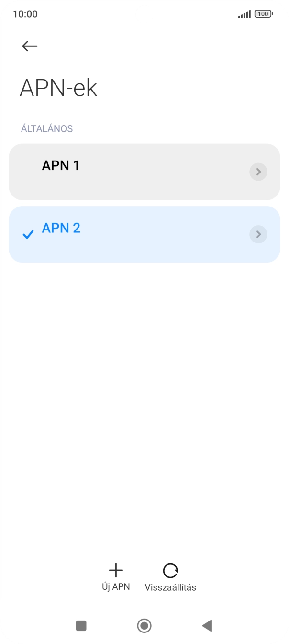The width and height of the screenshot is (289, 644).
Task: Select the APN 2 entry
Action: tap(144, 234)
